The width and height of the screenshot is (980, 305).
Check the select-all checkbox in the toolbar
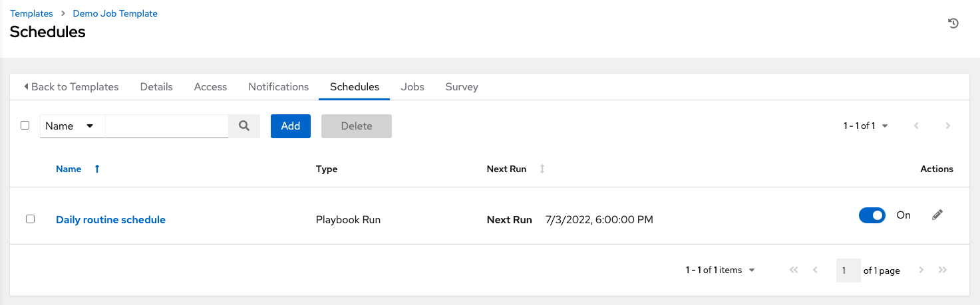pos(25,125)
